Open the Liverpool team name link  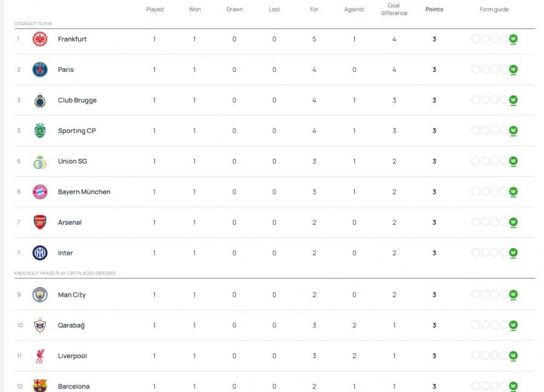pyautogui.click(x=72, y=356)
